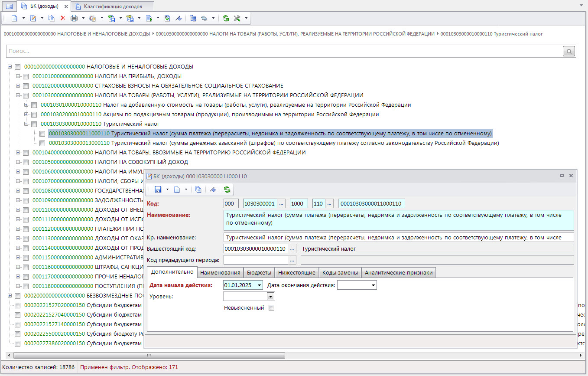The width and height of the screenshot is (588, 376).
Task: Click breadcrumb НАЛОГОВЫЕ И НЕНАЛОГОВЫЕ ДОХОДЫ
Action: (76, 34)
